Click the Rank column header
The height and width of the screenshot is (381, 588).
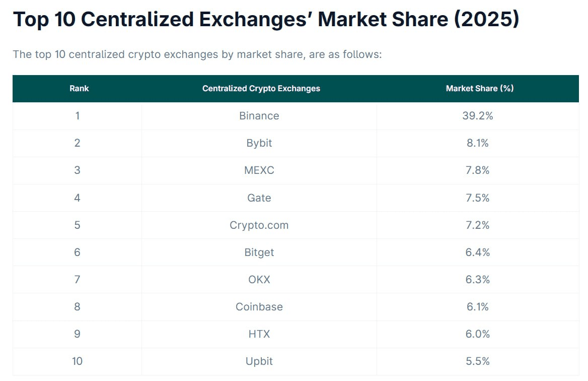[x=79, y=88]
